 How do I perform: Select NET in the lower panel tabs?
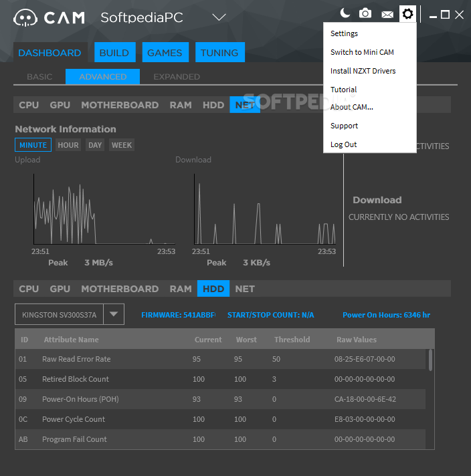click(x=245, y=289)
